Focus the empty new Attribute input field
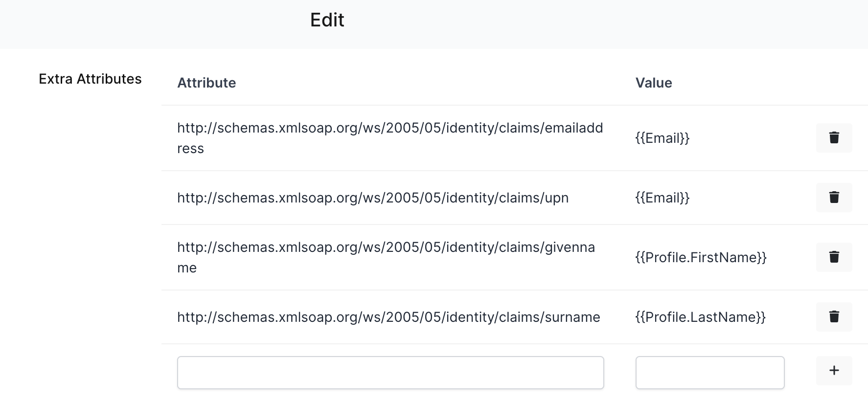The image size is (868, 404). 390,373
